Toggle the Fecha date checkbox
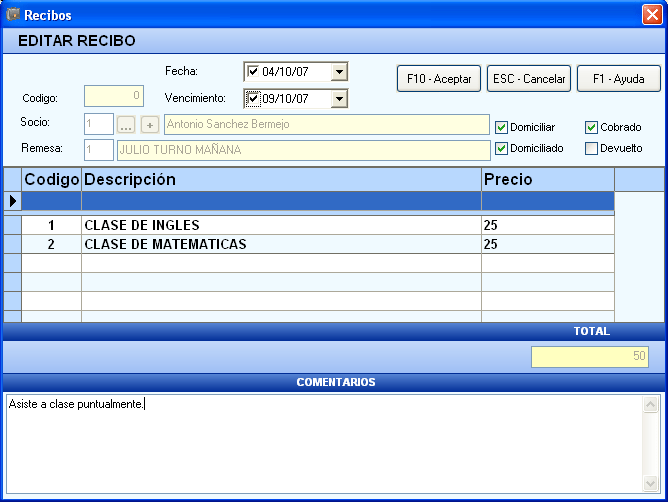Image resolution: width=668 pixels, height=502 pixels. tap(253, 71)
